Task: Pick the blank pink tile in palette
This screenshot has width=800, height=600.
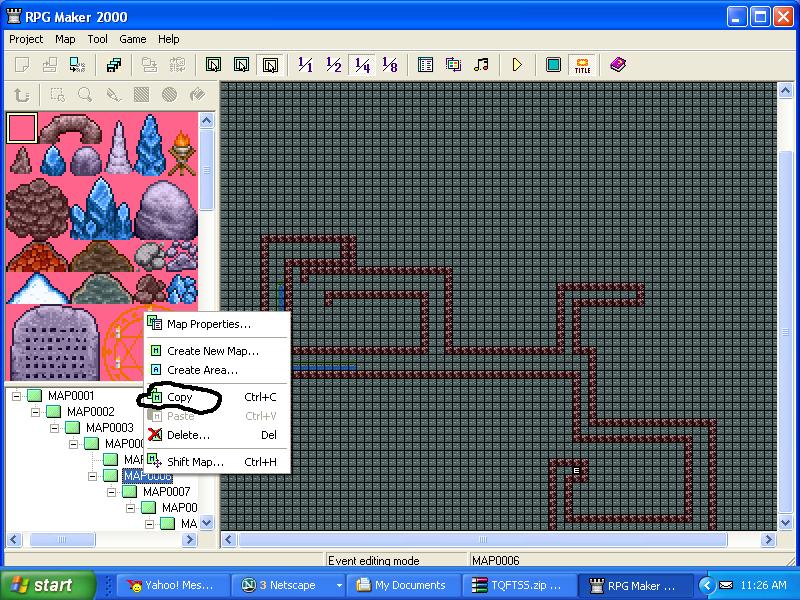Action: pos(22,128)
